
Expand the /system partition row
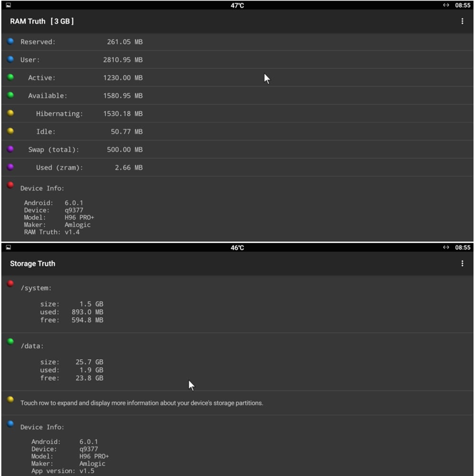143,304
